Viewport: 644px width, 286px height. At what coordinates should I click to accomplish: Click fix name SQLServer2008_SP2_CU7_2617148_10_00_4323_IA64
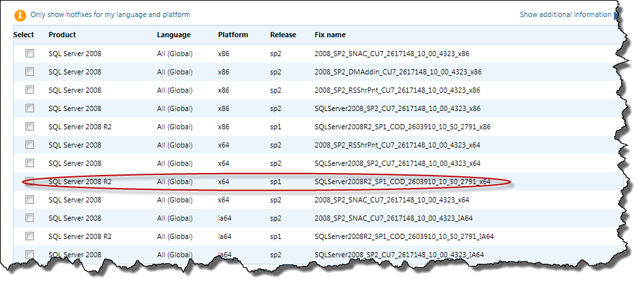(399, 255)
